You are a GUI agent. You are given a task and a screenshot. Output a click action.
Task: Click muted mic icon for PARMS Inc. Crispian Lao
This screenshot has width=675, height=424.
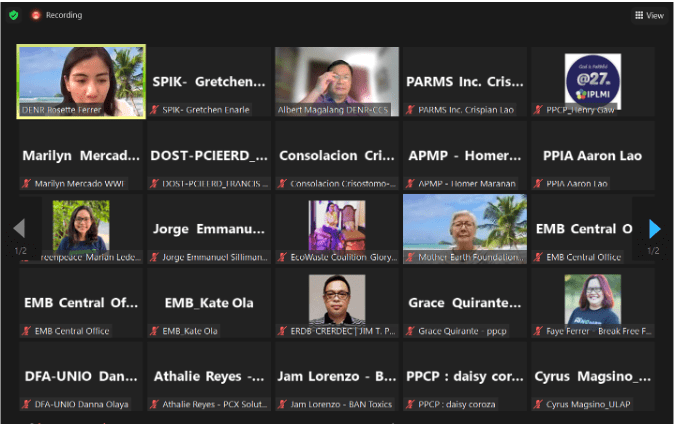pyautogui.click(x=411, y=110)
